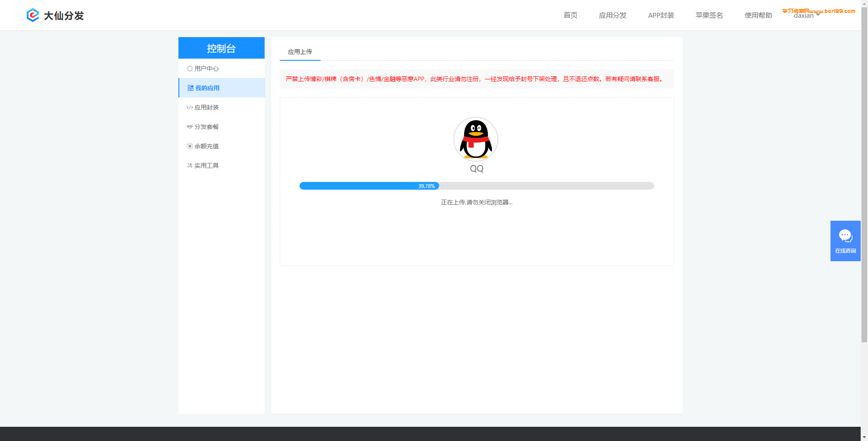Click the QQ app name label

tap(477, 169)
